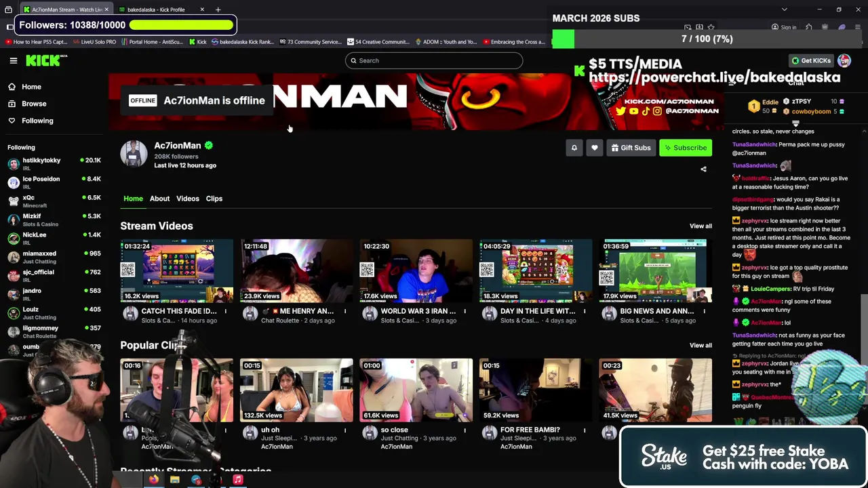Open Loulz channel in sidebar
The width and height of the screenshot is (868, 488).
coord(54,312)
